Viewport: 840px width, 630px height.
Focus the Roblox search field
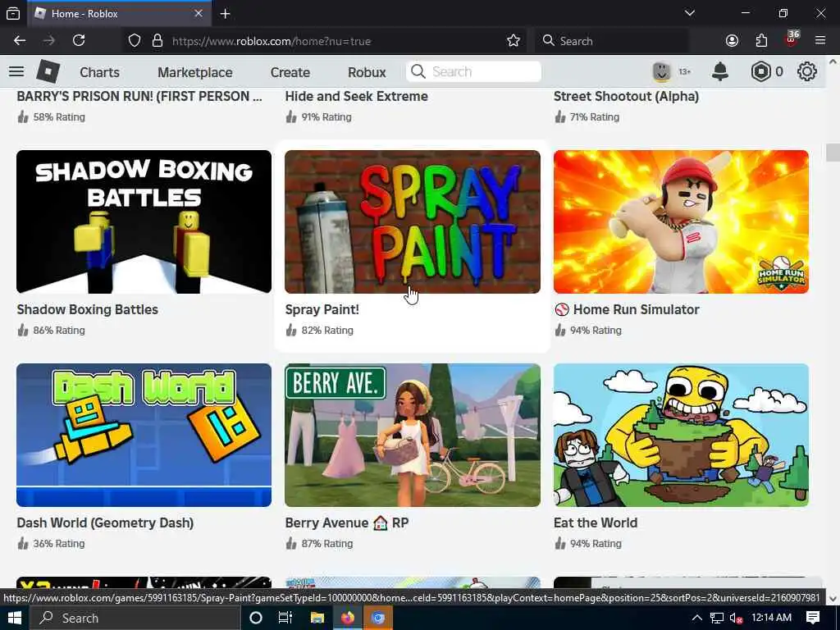coord(473,71)
